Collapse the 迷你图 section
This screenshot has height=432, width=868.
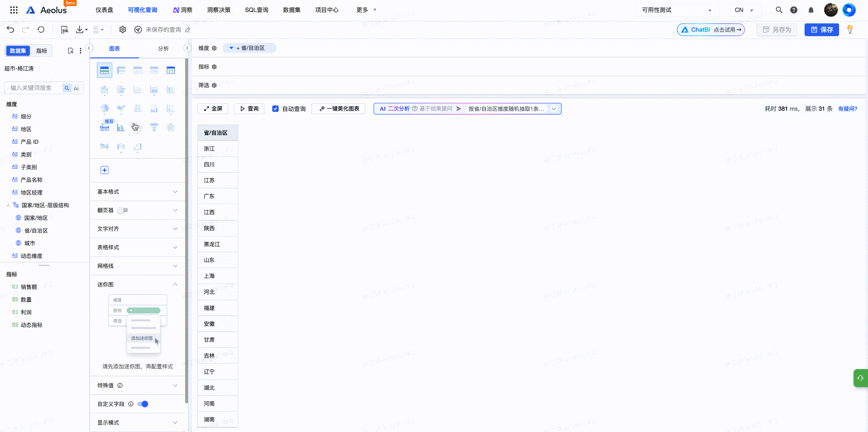tap(137, 284)
